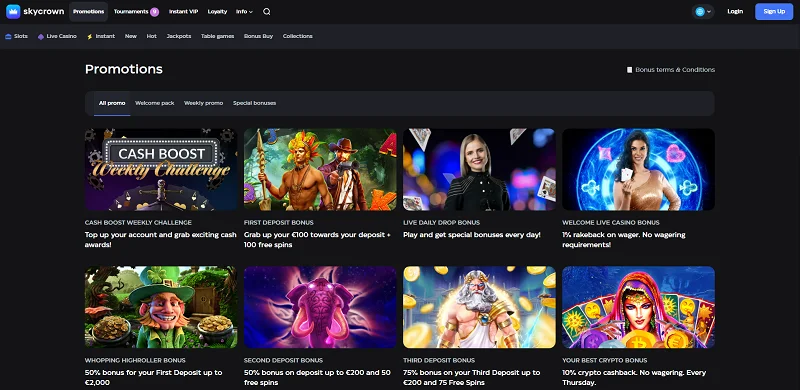
Task: Open the First Deposit Bonus thumbnail
Action: coord(320,169)
